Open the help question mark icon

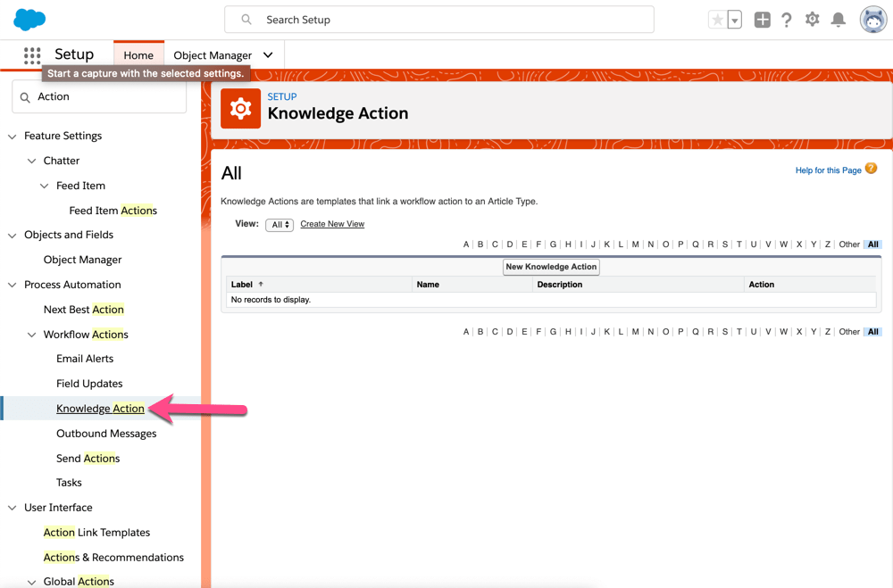[x=787, y=20]
